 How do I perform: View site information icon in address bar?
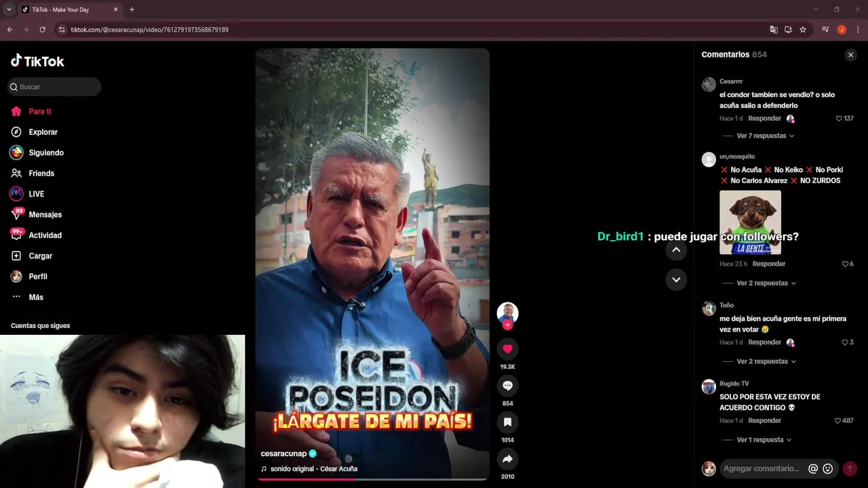pyautogui.click(x=62, y=30)
